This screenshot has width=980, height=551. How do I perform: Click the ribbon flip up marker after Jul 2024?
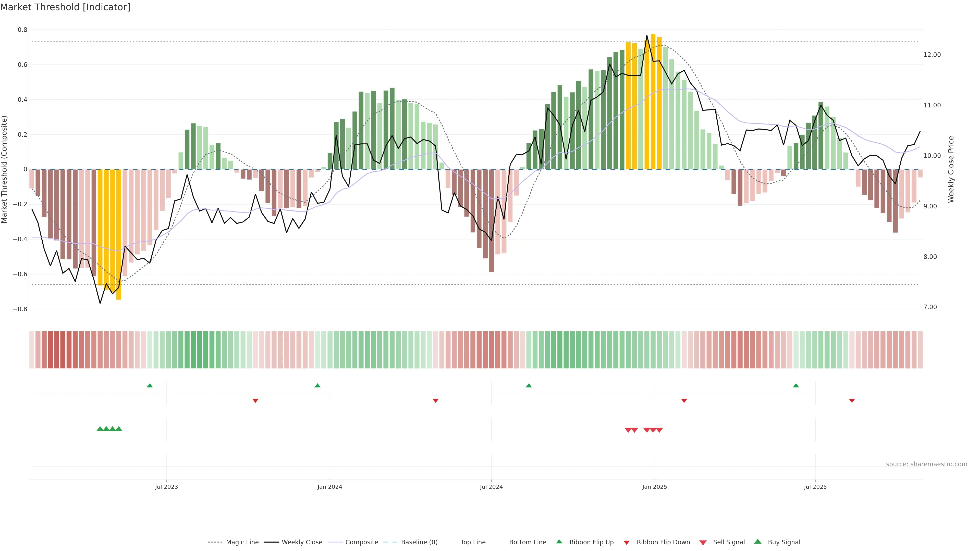tap(529, 386)
